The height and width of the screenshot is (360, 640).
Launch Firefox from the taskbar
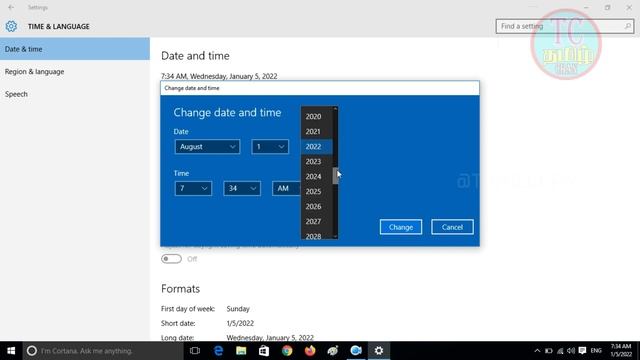click(310, 351)
